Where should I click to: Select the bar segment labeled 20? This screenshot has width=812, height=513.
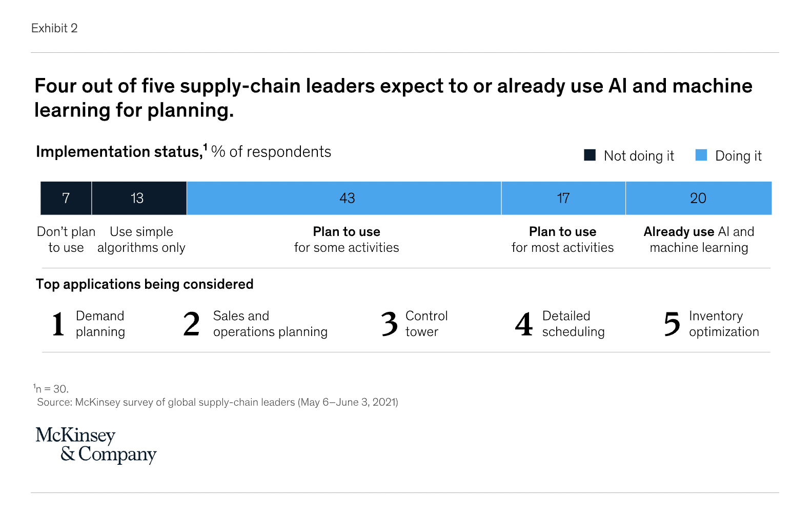point(698,198)
